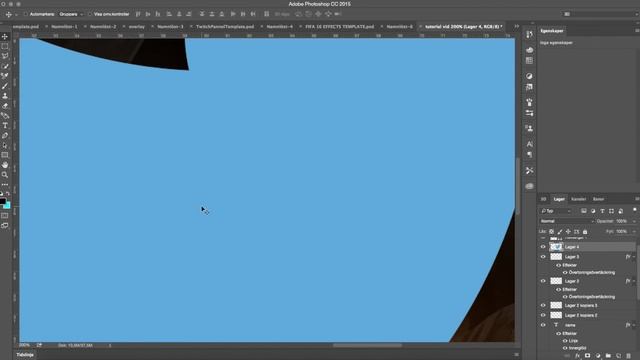The image size is (640, 360).
Task: Hide Lager 4 with its eye icon
Action: coord(543,247)
